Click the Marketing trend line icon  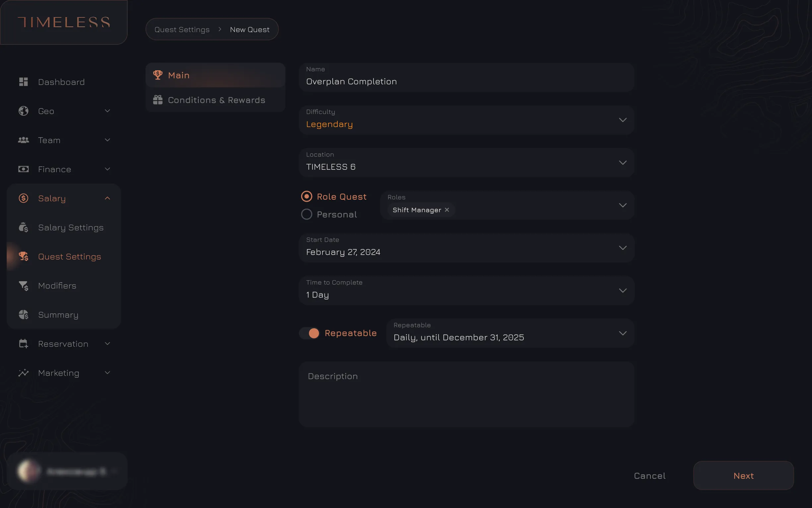pos(23,373)
